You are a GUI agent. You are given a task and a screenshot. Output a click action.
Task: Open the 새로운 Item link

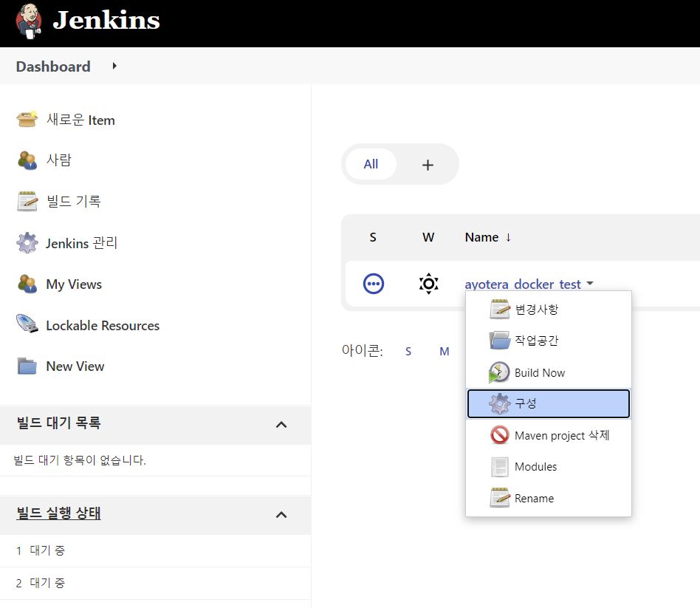pyautogui.click(x=80, y=120)
